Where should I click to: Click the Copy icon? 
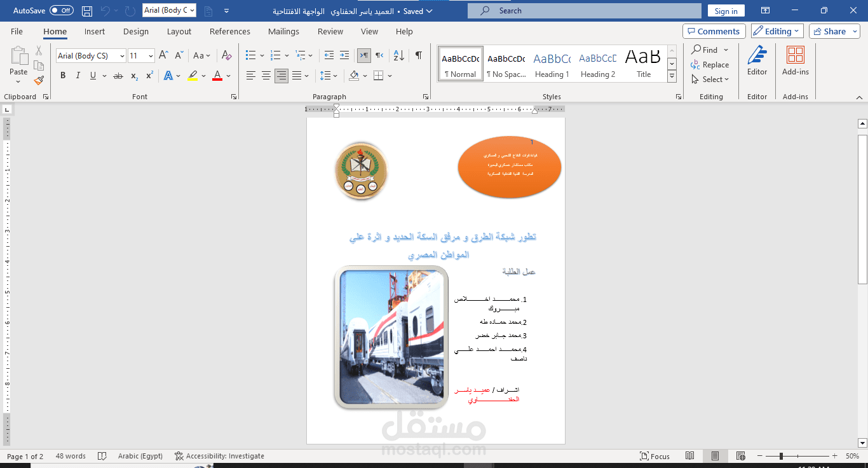[39, 65]
